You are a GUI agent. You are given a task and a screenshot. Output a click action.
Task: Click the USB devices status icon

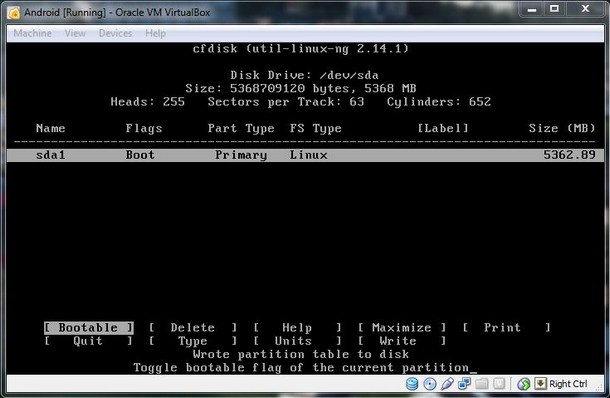coord(447,384)
